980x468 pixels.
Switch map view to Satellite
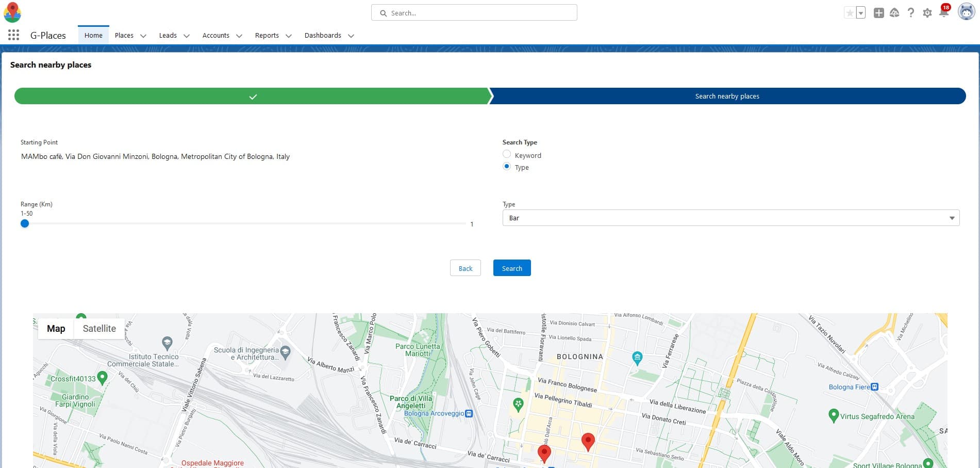pyautogui.click(x=99, y=329)
